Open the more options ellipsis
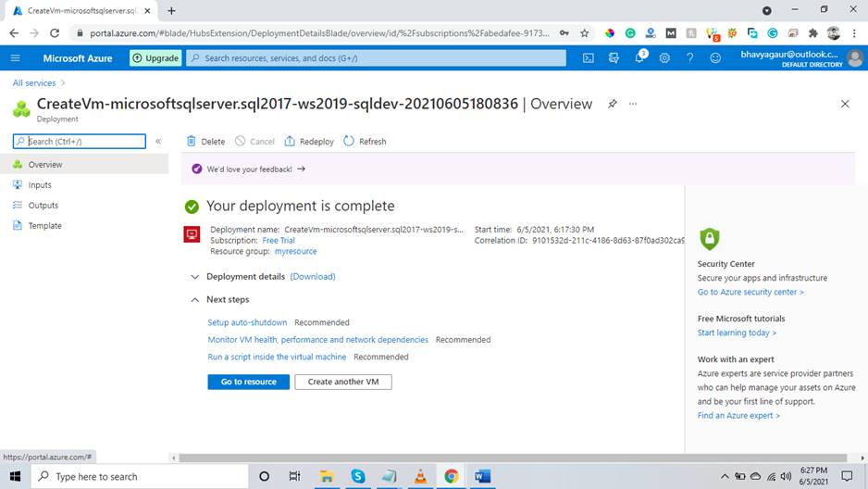The image size is (868, 489). click(x=633, y=104)
